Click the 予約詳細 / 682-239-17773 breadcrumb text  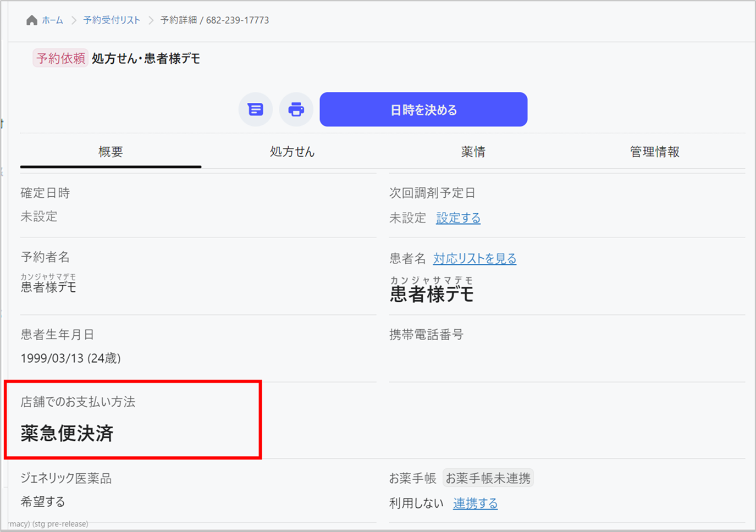tap(214, 20)
